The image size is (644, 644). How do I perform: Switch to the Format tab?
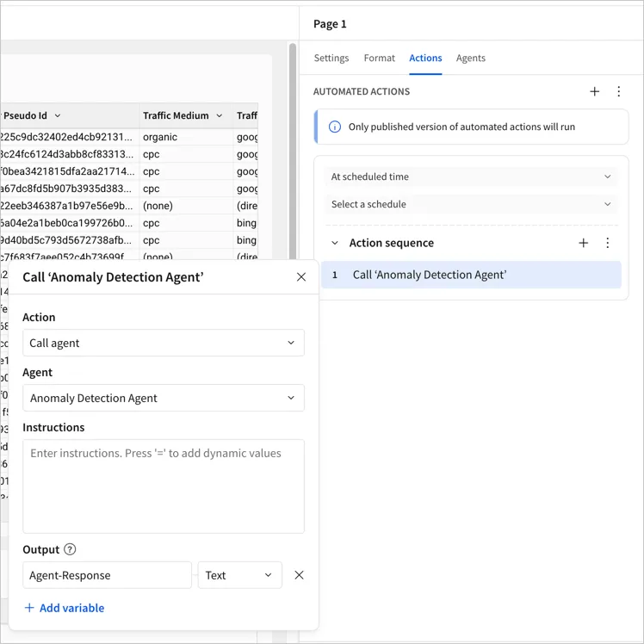click(x=379, y=58)
